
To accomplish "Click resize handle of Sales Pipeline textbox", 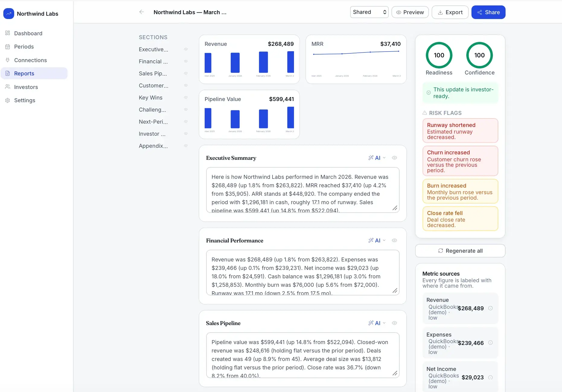I will [x=395, y=373].
